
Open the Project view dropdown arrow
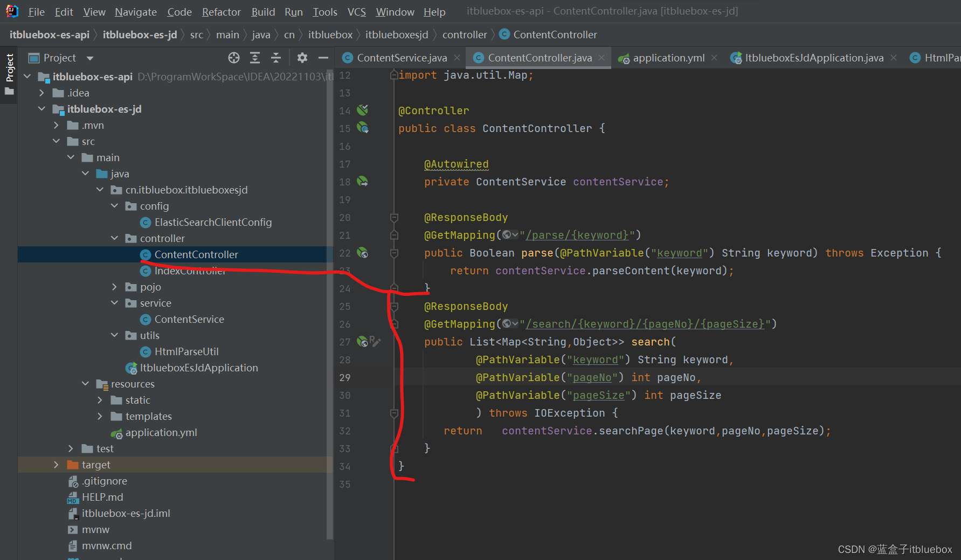90,58
